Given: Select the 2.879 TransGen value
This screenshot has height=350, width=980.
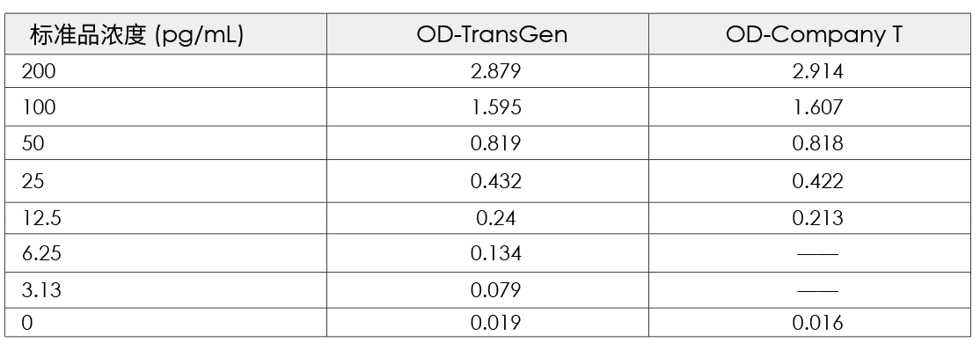Looking at the screenshot, I should coord(487,71).
